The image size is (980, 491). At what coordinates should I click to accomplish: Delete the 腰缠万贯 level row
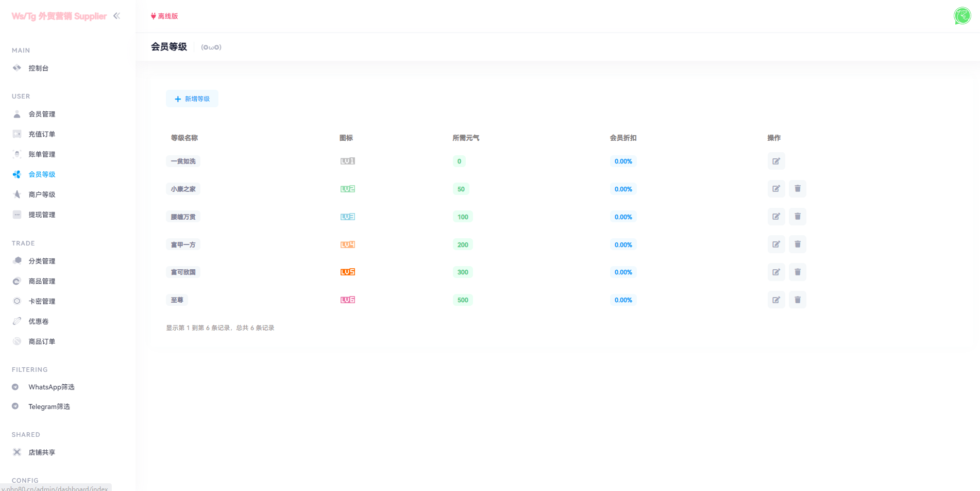(797, 217)
